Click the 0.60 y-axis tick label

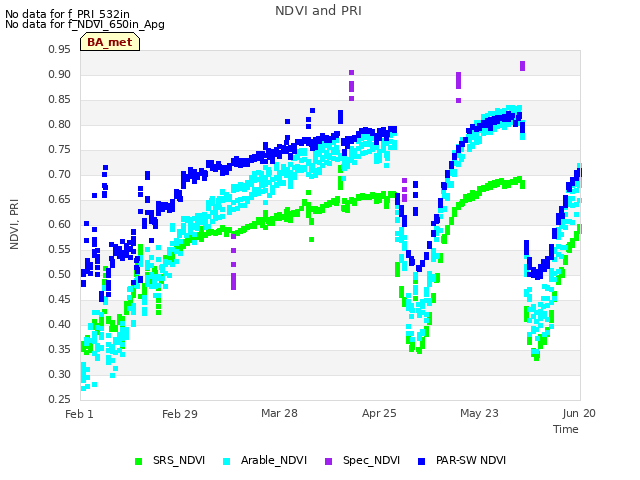click(x=60, y=224)
